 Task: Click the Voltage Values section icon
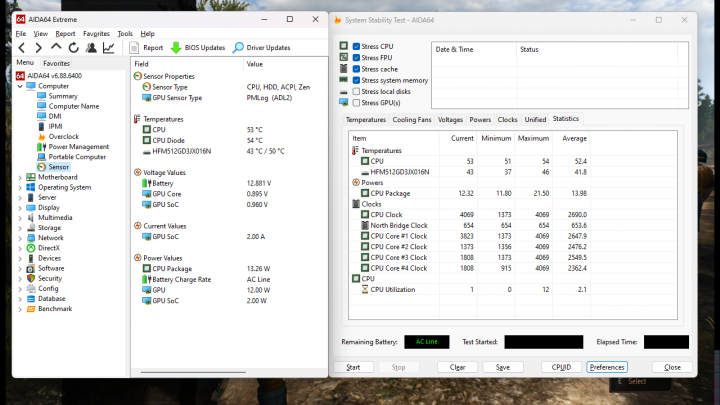click(137, 172)
